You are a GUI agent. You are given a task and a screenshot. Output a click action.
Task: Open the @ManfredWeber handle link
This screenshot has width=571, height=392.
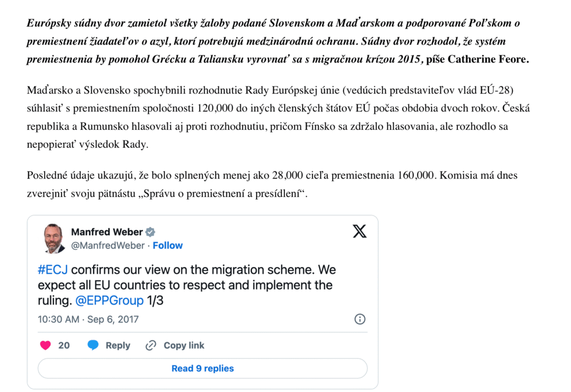click(x=108, y=245)
